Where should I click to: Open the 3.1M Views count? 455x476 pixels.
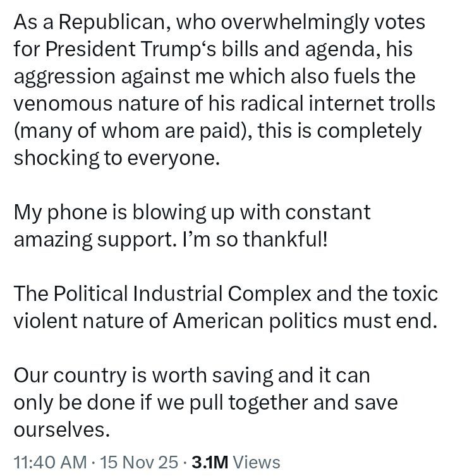[236, 462]
